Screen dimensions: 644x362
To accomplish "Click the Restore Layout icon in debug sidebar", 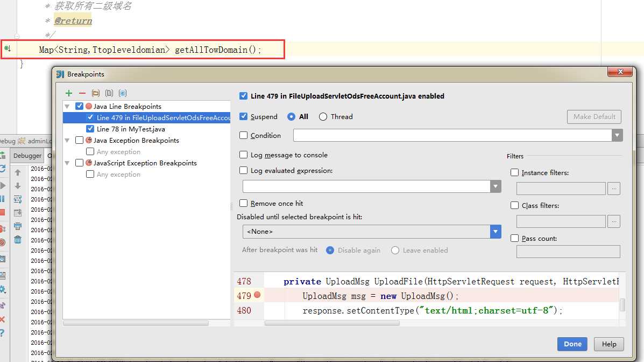I will click(3, 275).
